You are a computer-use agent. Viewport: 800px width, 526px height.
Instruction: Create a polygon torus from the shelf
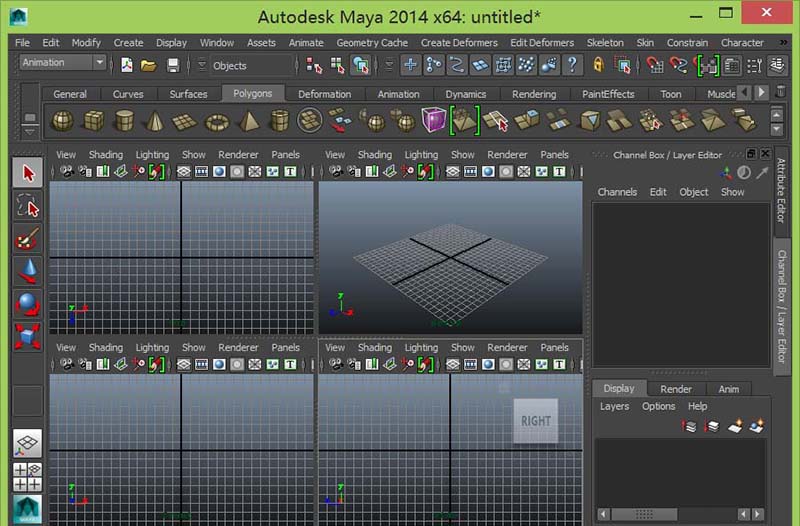(217, 122)
